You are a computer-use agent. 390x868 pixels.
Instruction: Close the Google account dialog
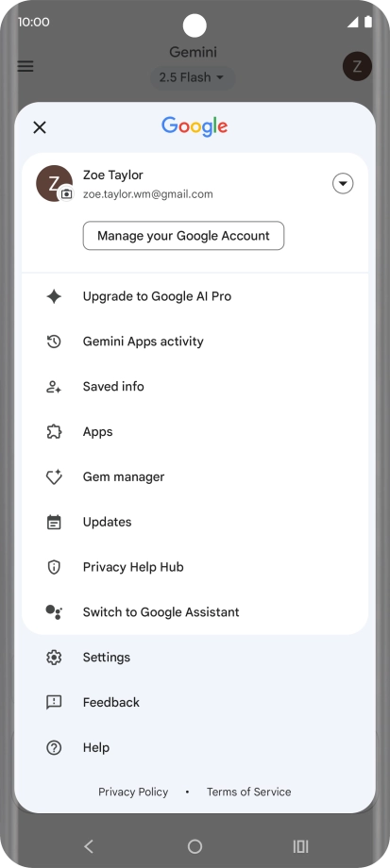40,128
